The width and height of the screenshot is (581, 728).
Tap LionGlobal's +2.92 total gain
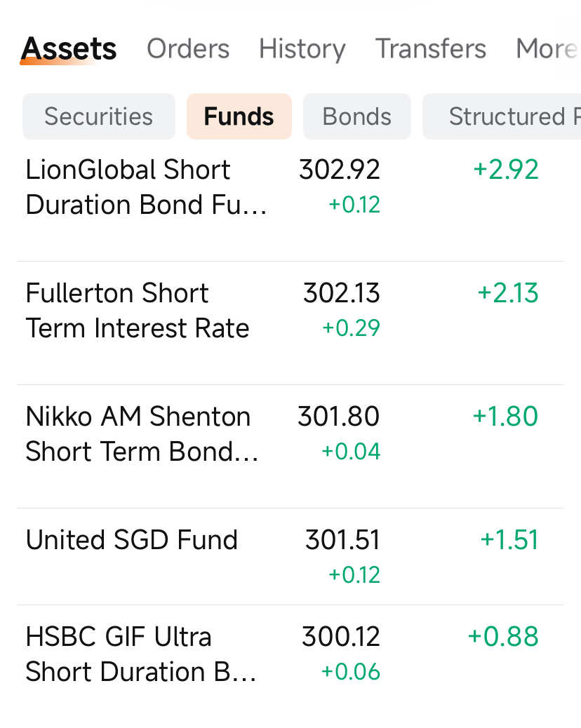point(506,170)
